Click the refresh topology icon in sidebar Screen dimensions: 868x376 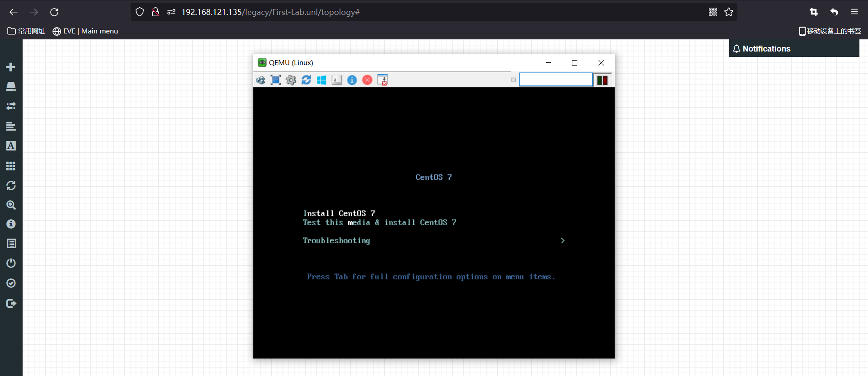[11, 185]
